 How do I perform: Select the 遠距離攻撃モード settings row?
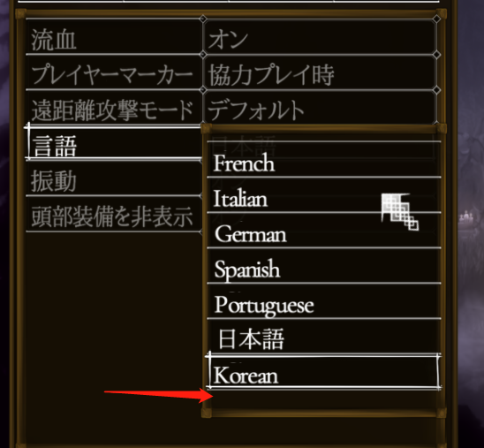coord(114,108)
